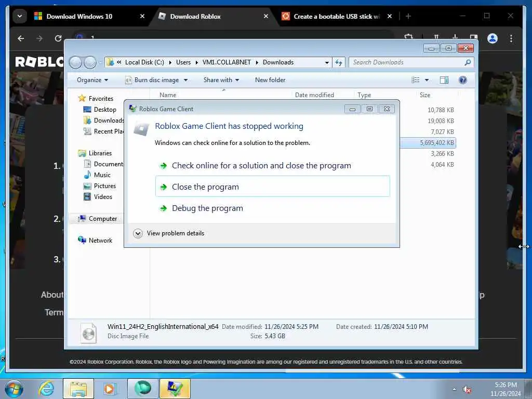
Task: Open Chrome tab search dropdown arrow
Action: point(20,16)
